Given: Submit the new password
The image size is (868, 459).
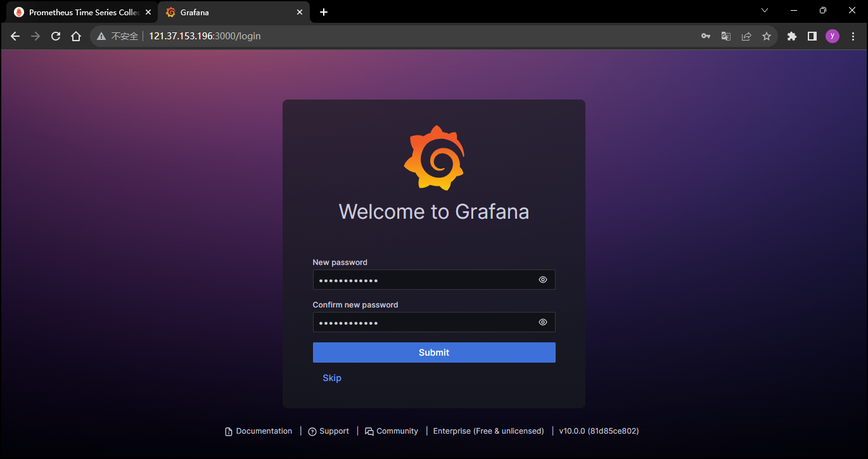Looking at the screenshot, I should pyautogui.click(x=434, y=352).
